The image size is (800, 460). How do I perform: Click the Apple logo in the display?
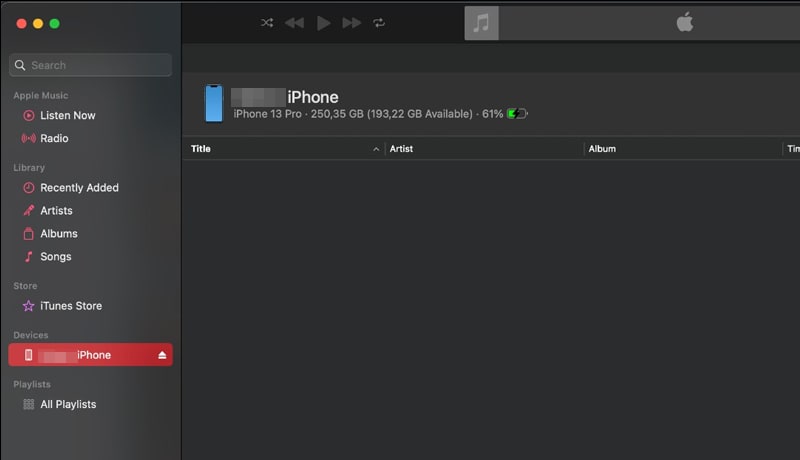click(x=685, y=22)
